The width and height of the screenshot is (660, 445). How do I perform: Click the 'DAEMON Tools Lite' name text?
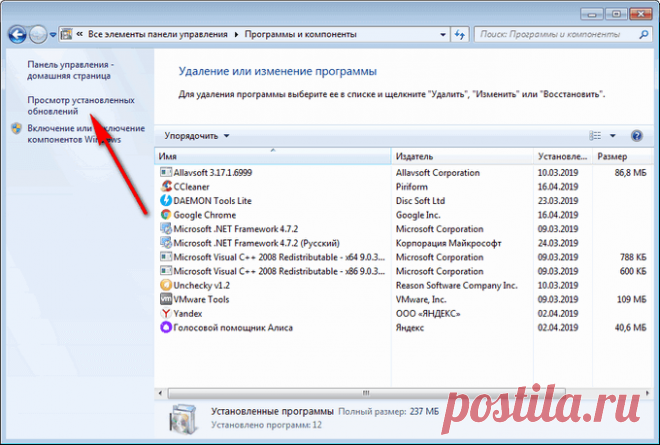(212, 201)
